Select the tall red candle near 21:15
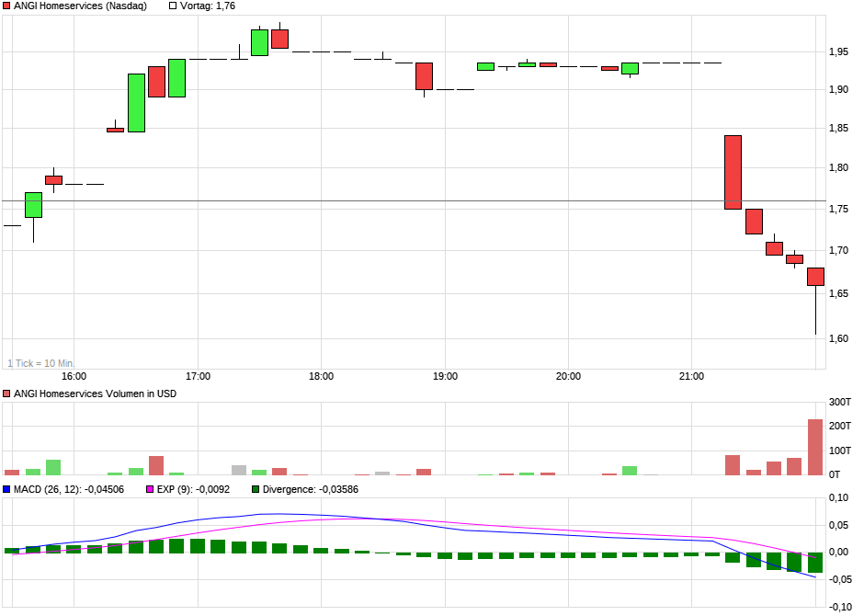The image size is (864, 616). coord(731,170)
